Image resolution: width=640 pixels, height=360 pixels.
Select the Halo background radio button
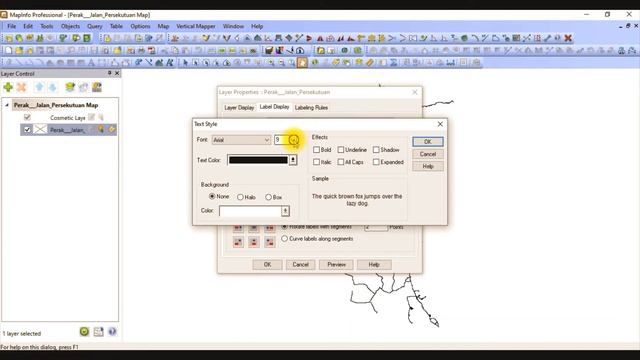(x=240, y=197)
